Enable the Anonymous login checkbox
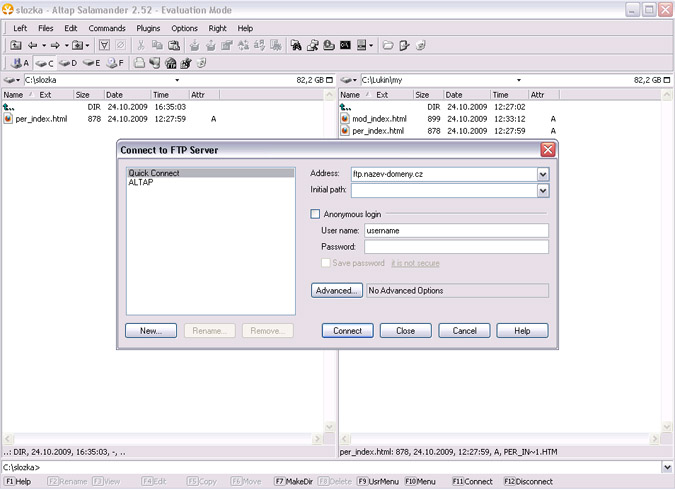Viewport: 675px width, 490px height. 316,214
